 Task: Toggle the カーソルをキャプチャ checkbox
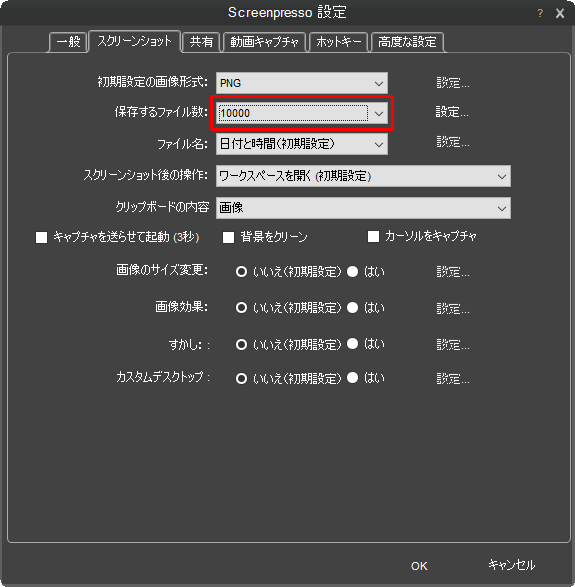[x=373, y=237]
